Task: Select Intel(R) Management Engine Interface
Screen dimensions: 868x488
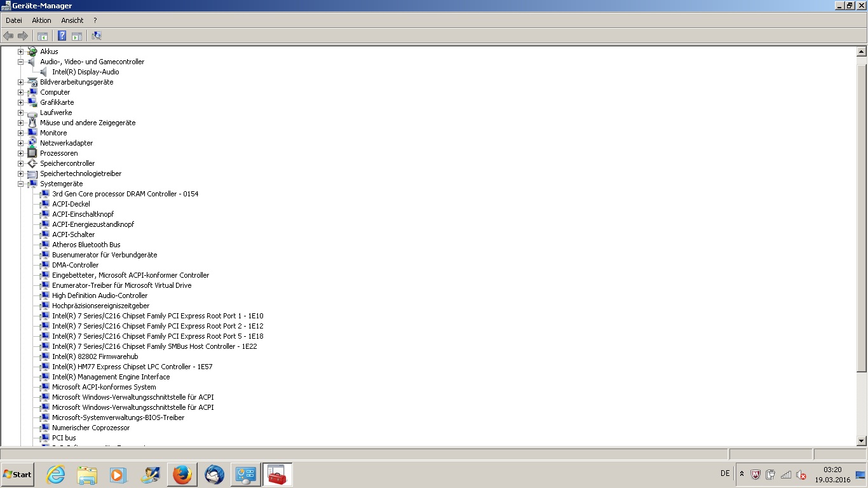Action: click(x=111, y=377)
